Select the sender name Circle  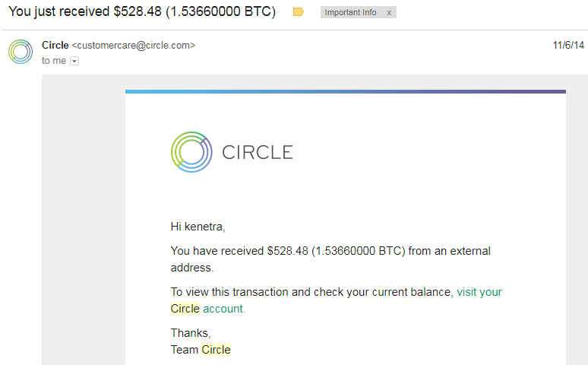(x=55, y=45)
